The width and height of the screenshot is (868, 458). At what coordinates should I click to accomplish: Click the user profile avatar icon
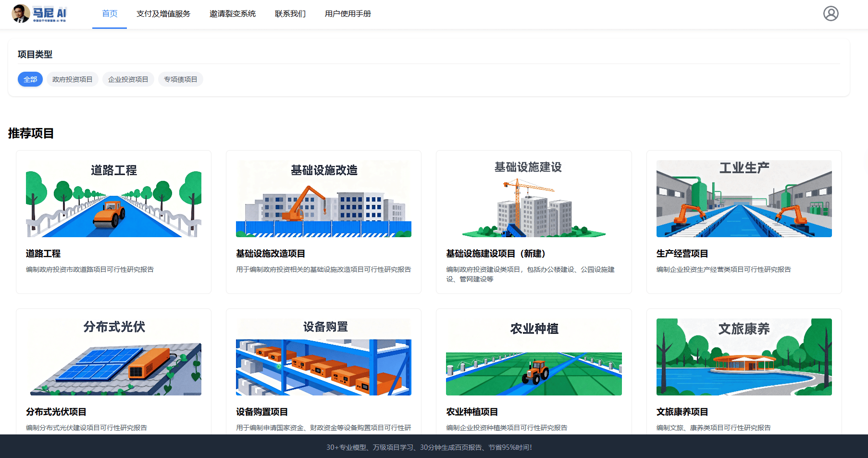831,13
